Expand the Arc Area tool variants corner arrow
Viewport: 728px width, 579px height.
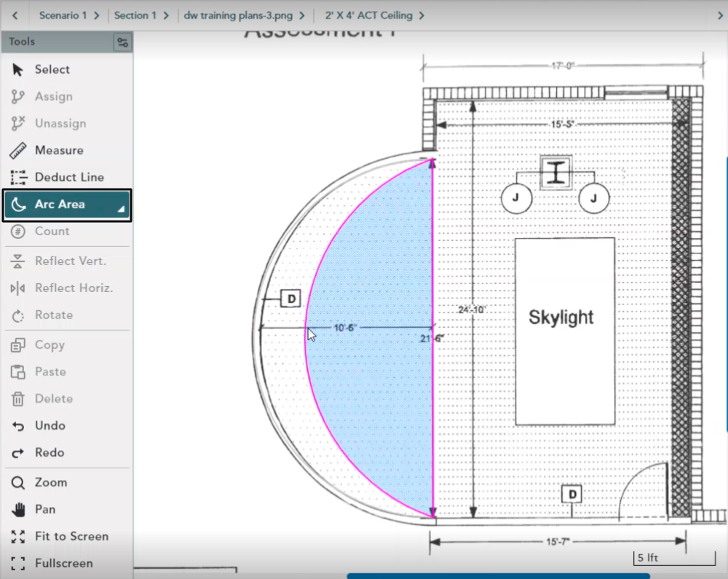pyautogui.click(x=122, y=210)
